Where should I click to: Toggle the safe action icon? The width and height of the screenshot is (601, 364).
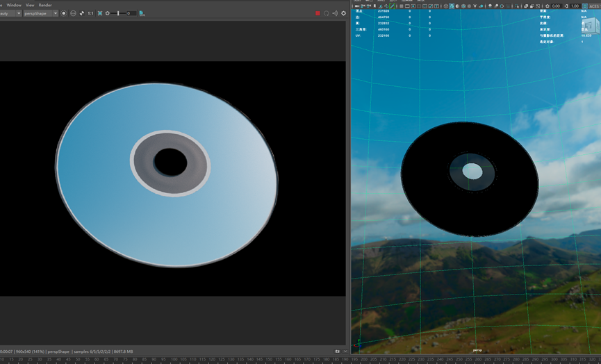tap(431, 6)
